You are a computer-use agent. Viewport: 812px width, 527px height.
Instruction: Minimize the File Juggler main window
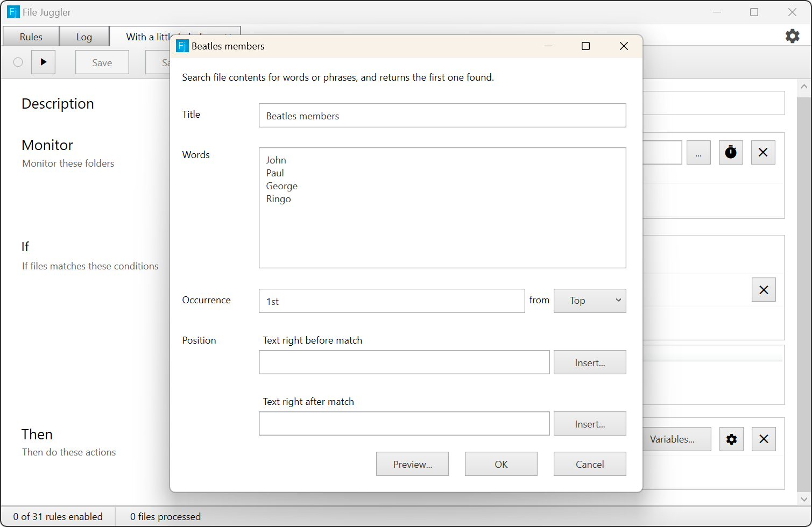[x=717, y=12]
